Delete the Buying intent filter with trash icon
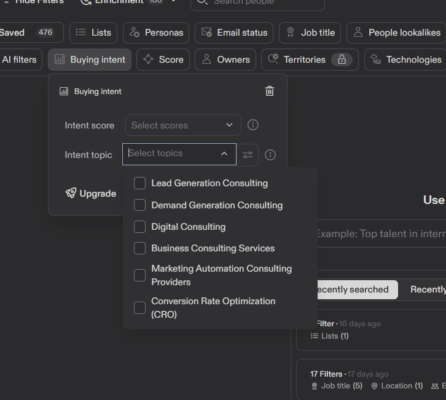The height and width of the screenshot is (400, 446). (x=269, y=91)
